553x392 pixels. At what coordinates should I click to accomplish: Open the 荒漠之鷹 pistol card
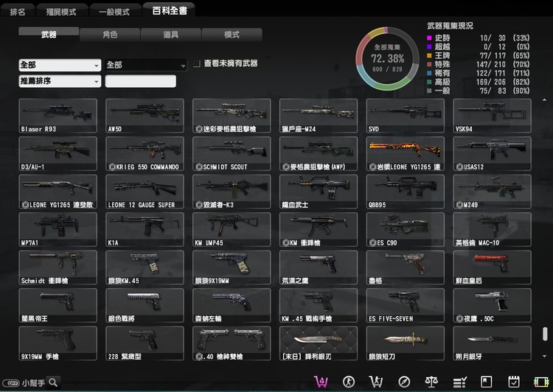pos(319,267)
